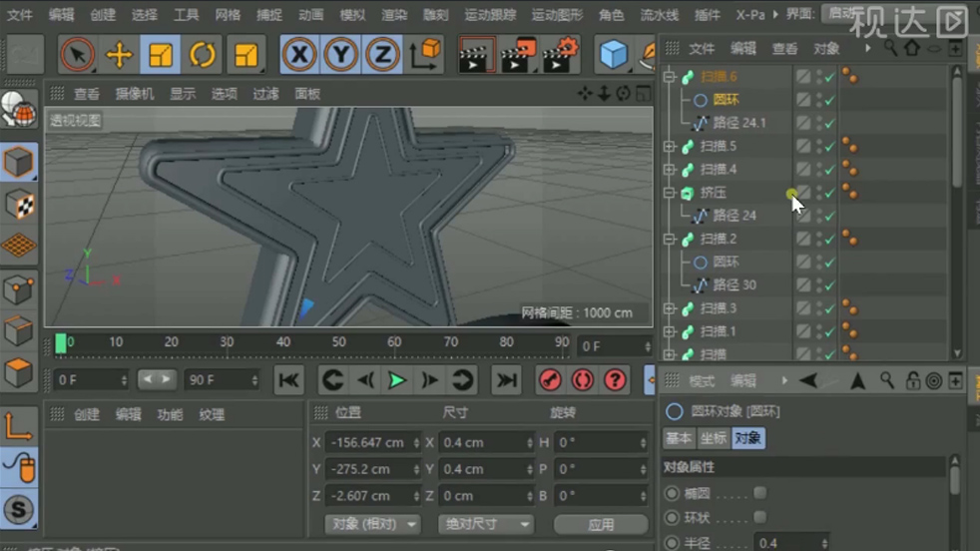Image resolution: width=980 pixels, height=551 pixels.
Task: Enable axis mode L icon
Action: [18, 427]
